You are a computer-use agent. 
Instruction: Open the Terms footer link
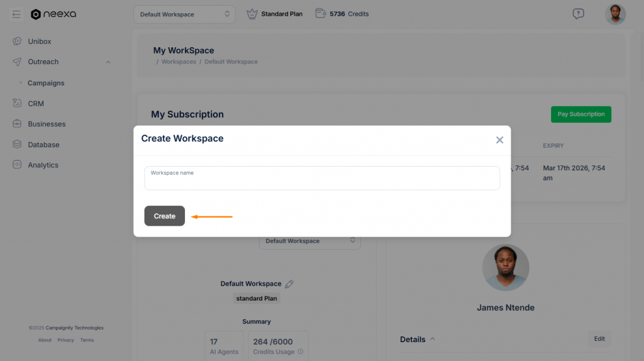tap(87, 340)
